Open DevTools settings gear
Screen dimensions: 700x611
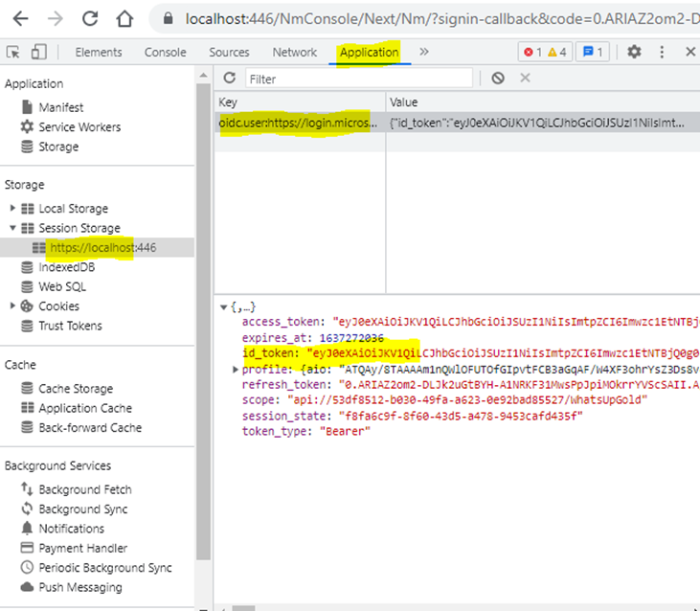634,52
